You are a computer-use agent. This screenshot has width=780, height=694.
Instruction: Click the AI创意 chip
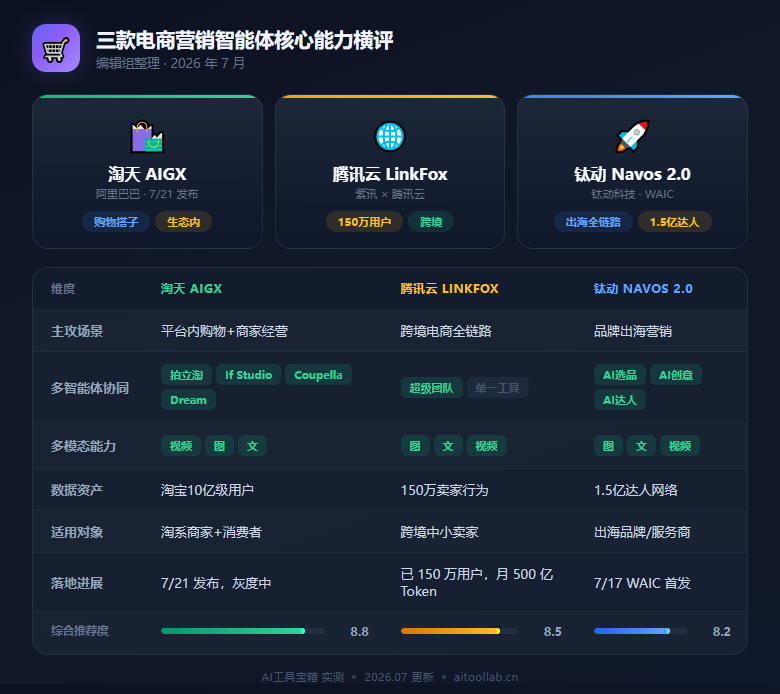coord(676,375)
